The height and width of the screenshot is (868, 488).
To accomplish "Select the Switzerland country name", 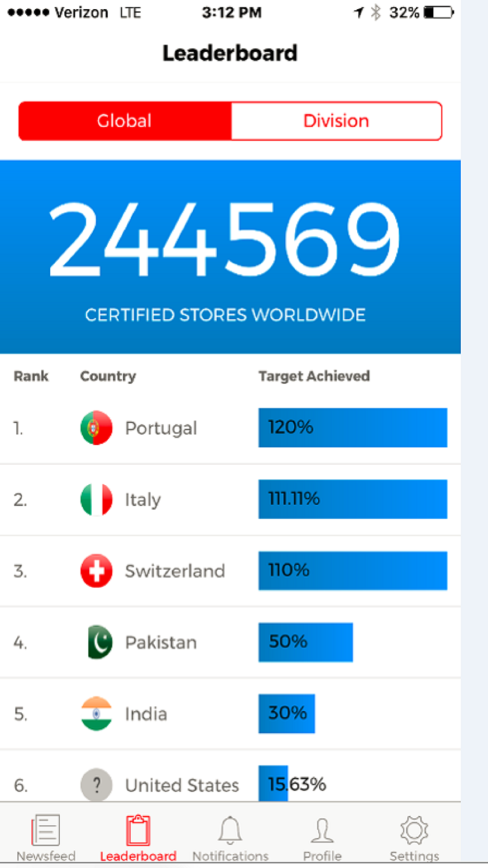I will (x=175, y=571).
